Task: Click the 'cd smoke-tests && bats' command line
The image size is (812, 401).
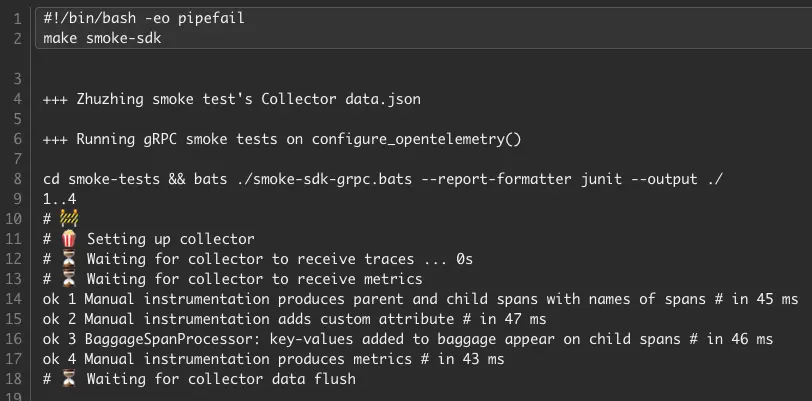Action: click(x=383, y=179)
